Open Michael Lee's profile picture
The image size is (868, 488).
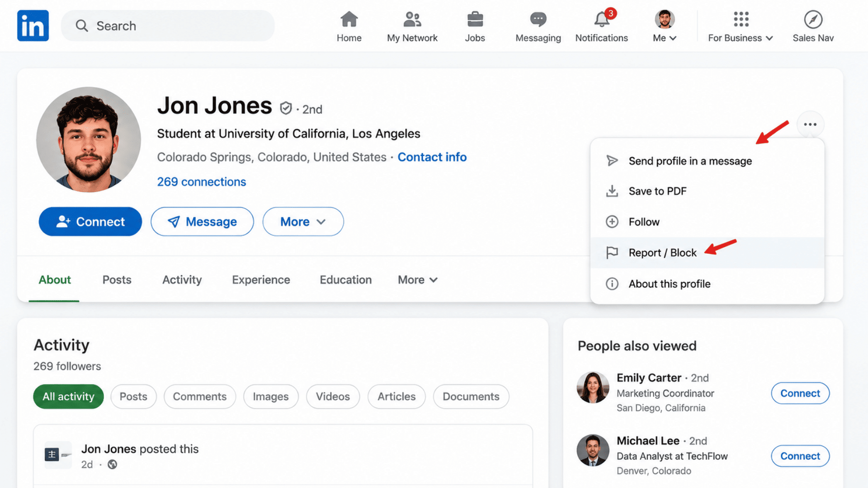(593, 450)
